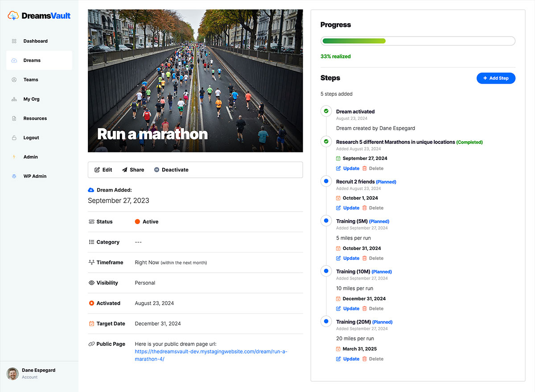Click the Dashboard grid icon

pos(14,41)
